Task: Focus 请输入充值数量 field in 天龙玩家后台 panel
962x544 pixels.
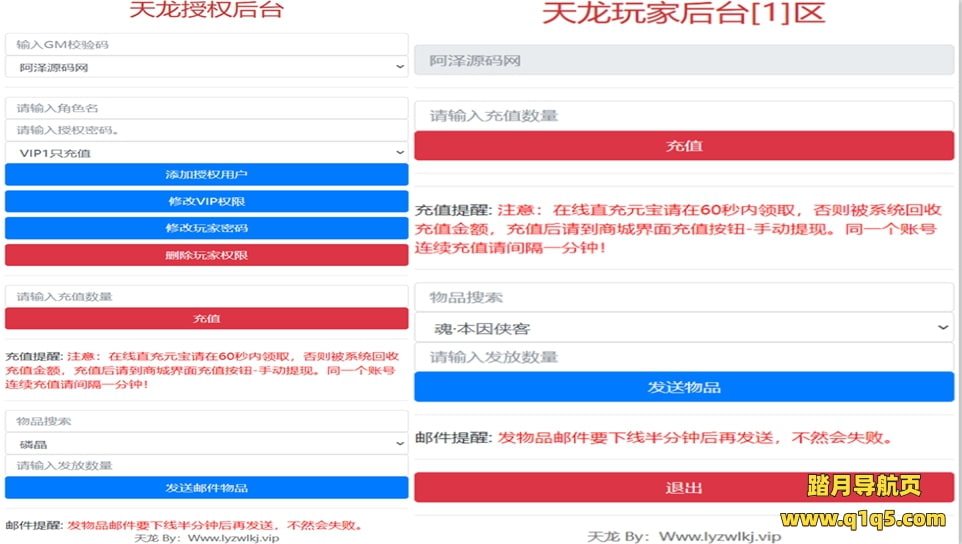Action: click(x=684, y=116)
